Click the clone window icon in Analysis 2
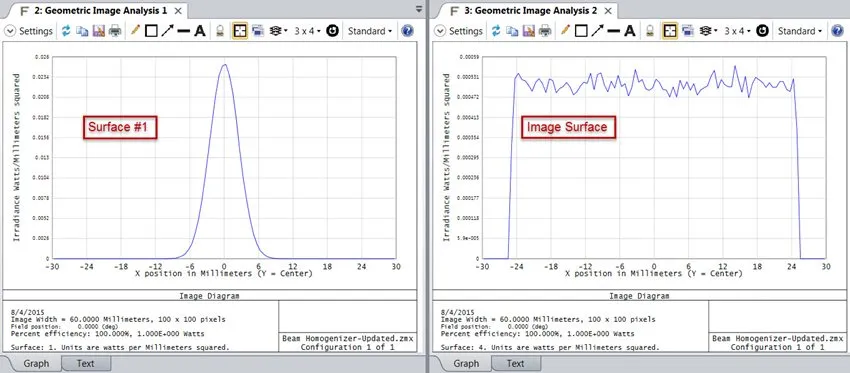This screenshot has width=850, height=373. [x=687, y=31]
